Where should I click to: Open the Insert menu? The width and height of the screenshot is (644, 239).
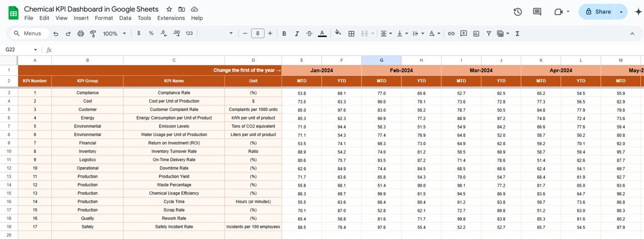81,18
